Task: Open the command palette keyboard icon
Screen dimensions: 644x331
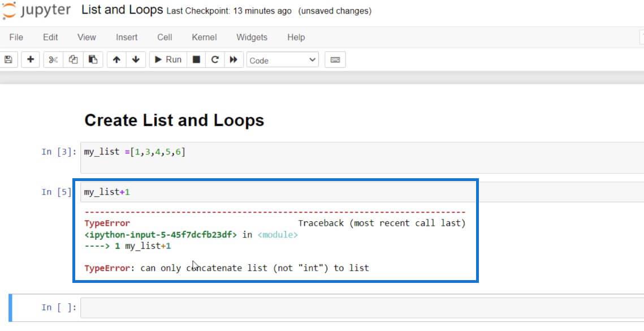Action: point(335,59)
